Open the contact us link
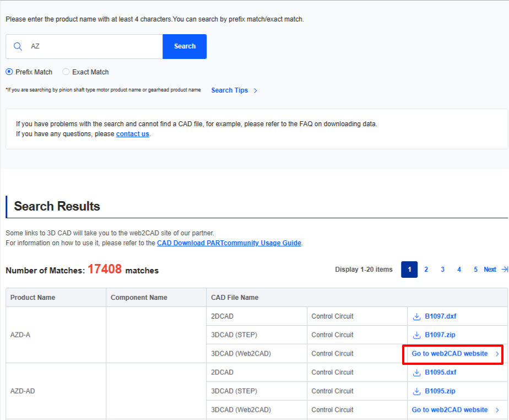Screen dimensions: 509x420 (x=132, y=134)
